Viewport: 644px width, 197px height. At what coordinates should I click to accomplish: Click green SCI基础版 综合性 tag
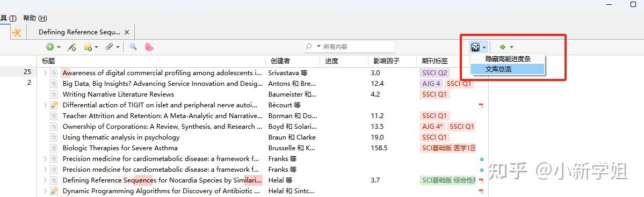pos(447,180)
